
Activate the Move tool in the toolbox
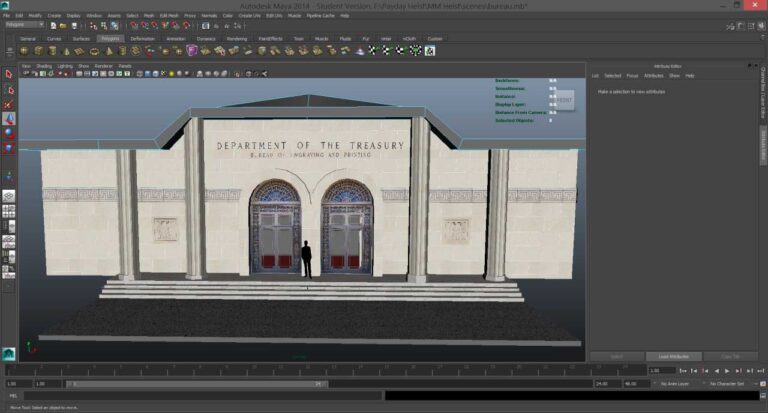[x=8, y=119]
